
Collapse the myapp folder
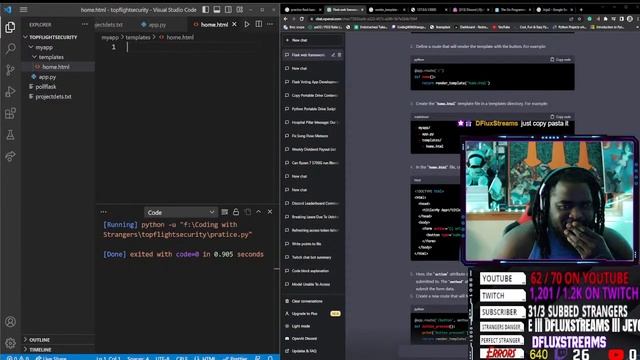pos(31,47)
